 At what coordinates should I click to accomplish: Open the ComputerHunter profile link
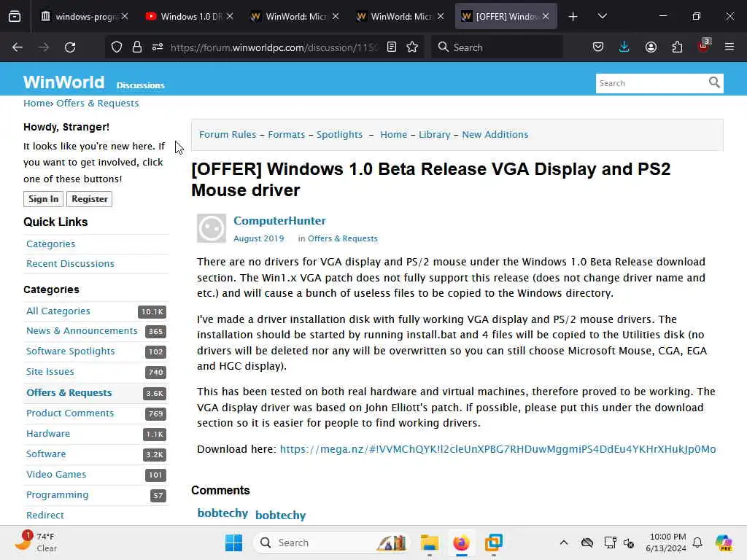pos(279,220)
